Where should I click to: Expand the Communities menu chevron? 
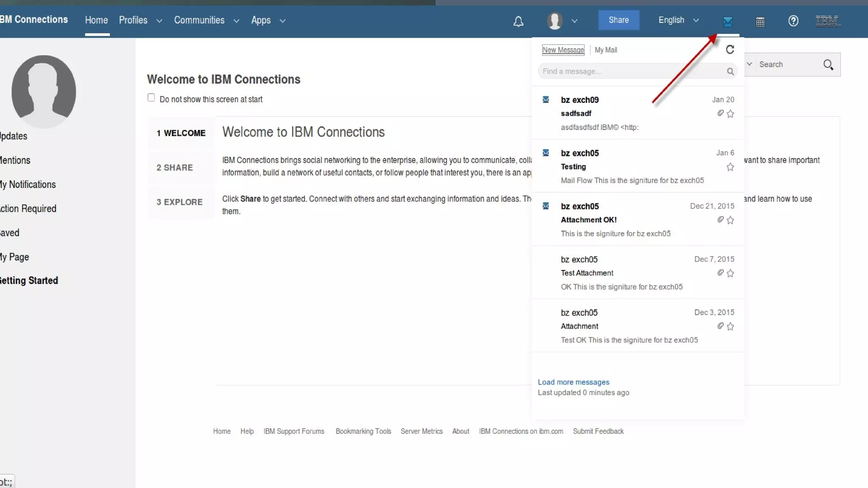(x=236, y=21)
